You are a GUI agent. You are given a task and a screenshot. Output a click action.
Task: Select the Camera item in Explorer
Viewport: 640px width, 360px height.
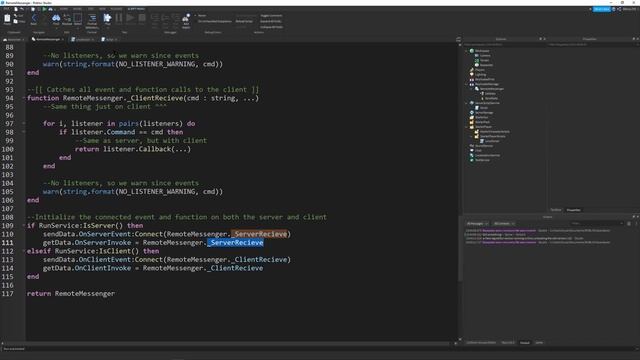tap(485, 56)
